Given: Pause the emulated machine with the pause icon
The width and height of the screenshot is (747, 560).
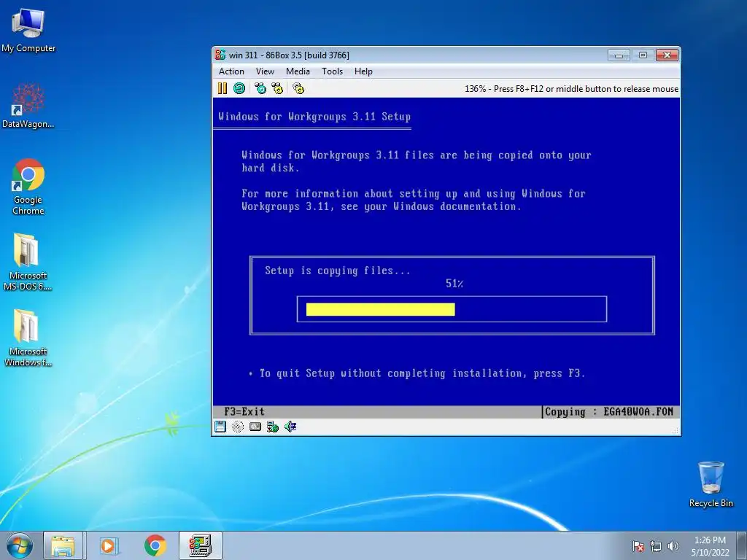Looking at the screenshot, I should point(222,88).
